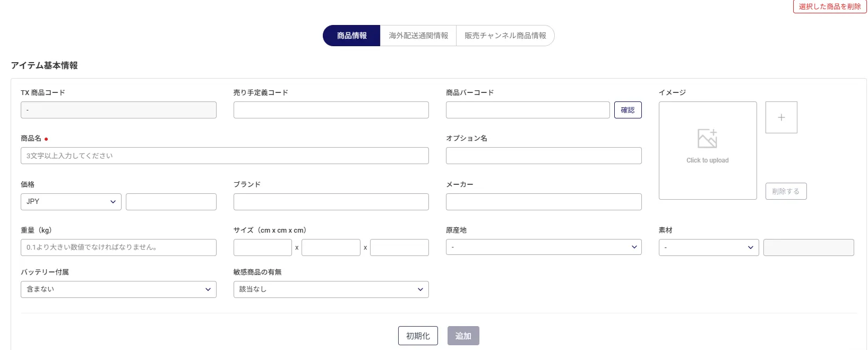The image size is (868, 350).
Task: Expand the 原産地 dropdown
Action: tap(544, 247)
